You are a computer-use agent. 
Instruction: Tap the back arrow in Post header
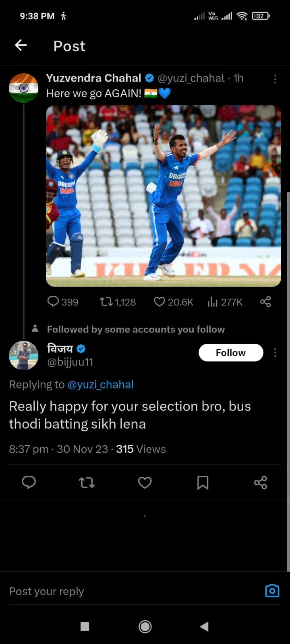click(21, 45)
